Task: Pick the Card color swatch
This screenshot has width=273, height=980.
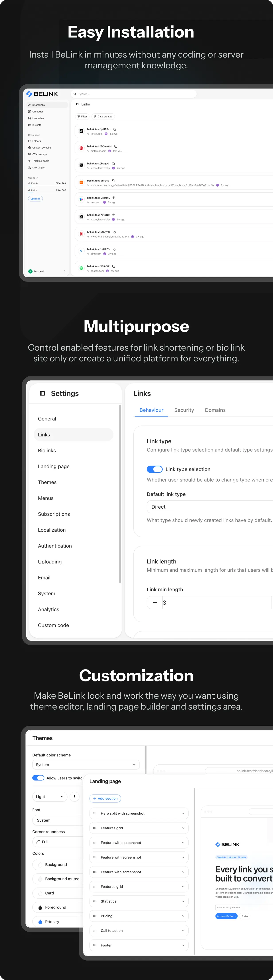Action: (x=40, y=893)
